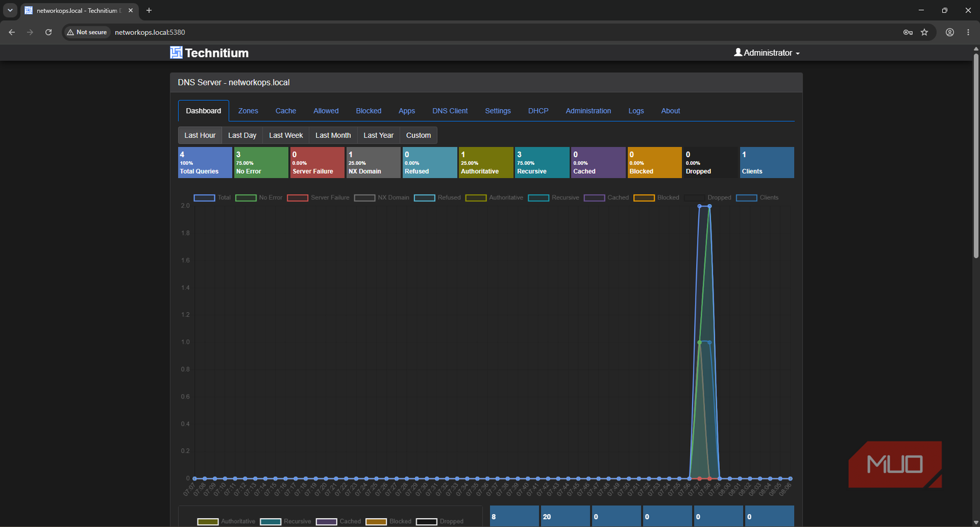Click the Technitium logo icon
Screen dimensions: 980x527
pyautogui.click(x=176, y=53)
